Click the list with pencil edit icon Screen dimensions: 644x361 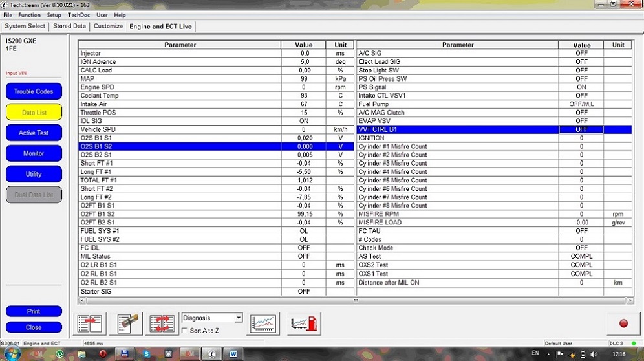click(x=129, y=323)
